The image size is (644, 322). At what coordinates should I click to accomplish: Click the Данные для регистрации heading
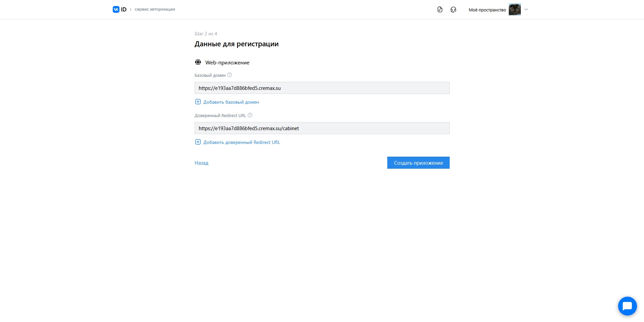point(237,44)
